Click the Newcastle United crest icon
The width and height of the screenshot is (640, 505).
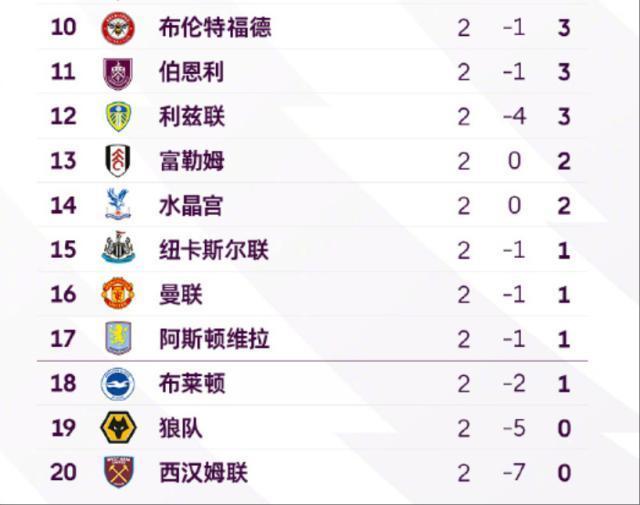(118, 250)
